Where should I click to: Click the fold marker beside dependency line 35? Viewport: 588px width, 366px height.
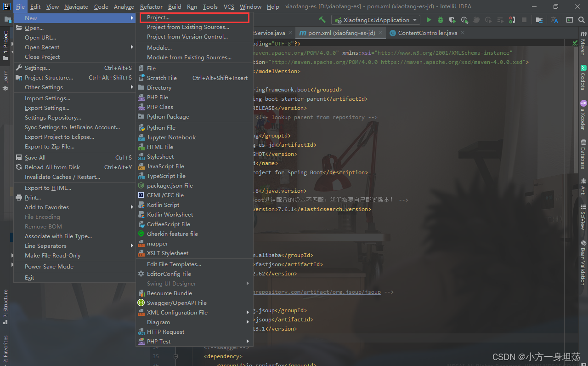[x=175, y=356]
